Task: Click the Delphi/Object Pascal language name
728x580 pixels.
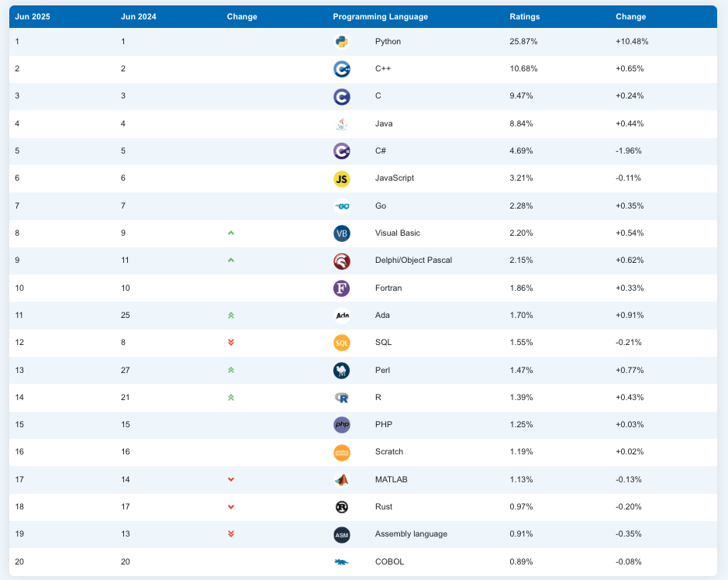Action: point(413,261)
